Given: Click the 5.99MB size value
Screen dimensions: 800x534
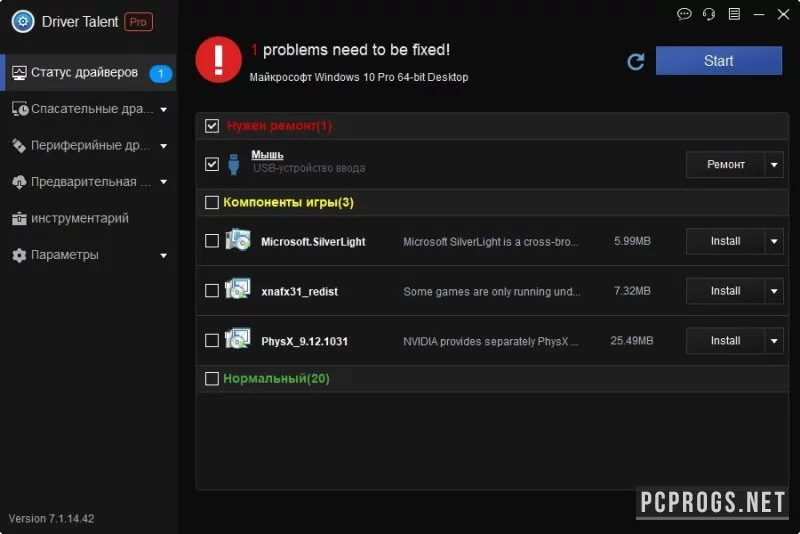Looking at the screenshot, I should [x=632, y=241].
